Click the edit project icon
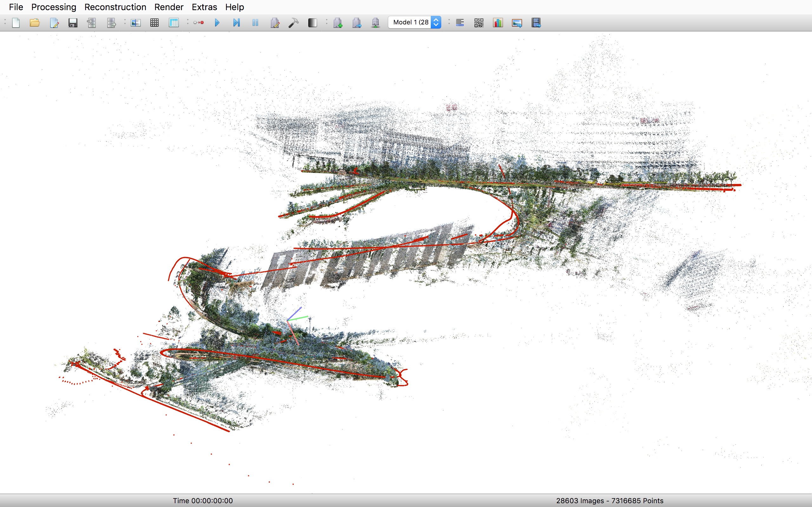The height and width of the screenshot is (507, 812). tap(54, 23)
